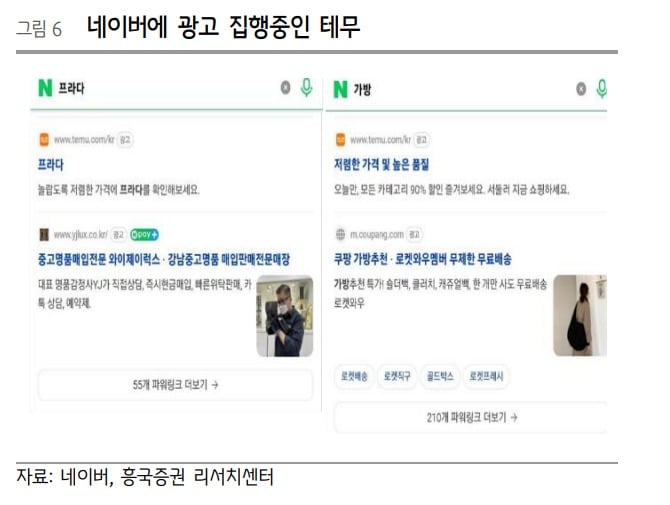Viewport: 670px width, 505px height.
Task: Click the Naver N logo beside 프라다
Action: pos(45,88)
